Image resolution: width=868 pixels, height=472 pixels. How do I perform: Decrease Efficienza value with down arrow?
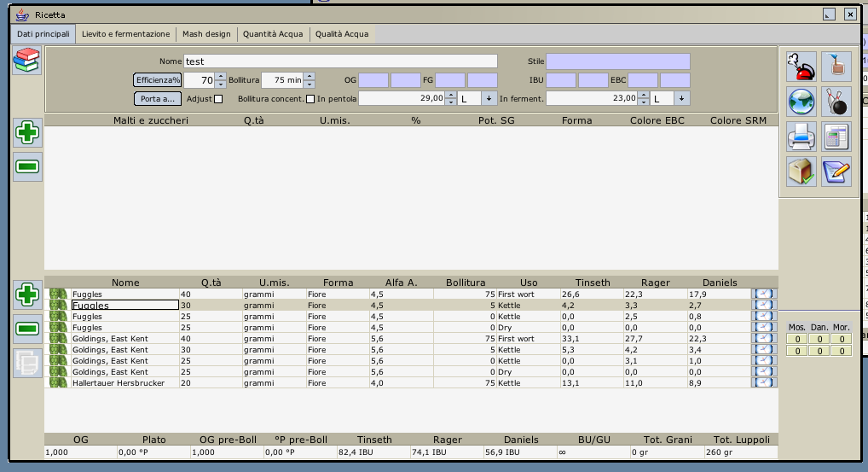[221, 84]
